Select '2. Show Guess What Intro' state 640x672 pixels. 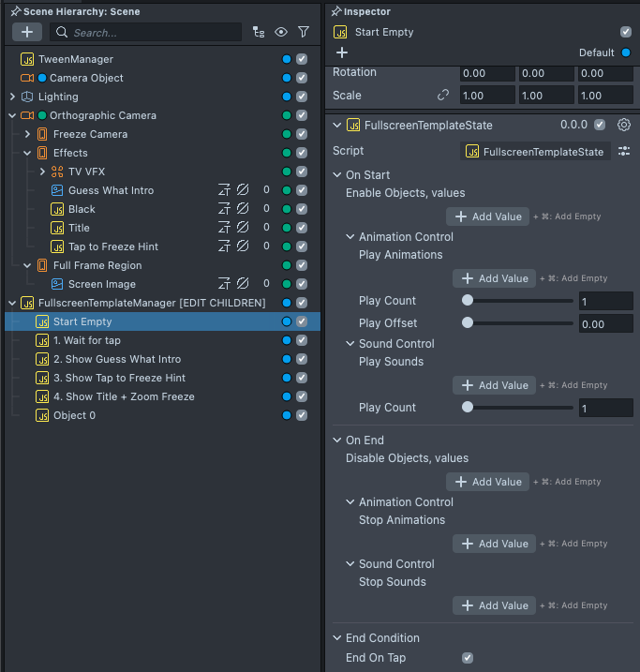116,359
